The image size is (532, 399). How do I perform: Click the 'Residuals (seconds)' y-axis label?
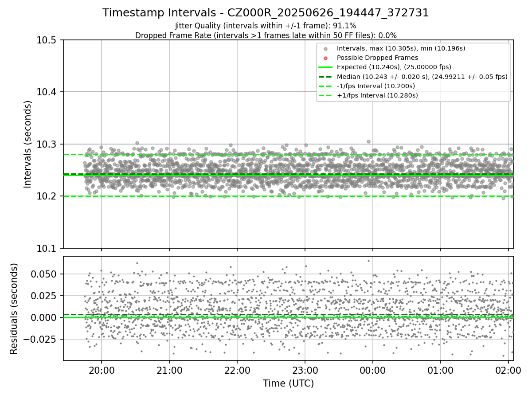tap(14, 309)
